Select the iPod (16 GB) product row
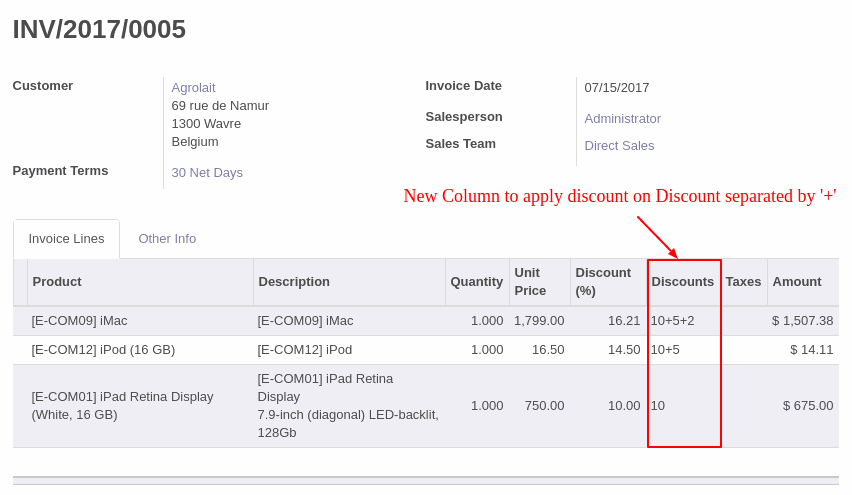 tap(426, 349)
